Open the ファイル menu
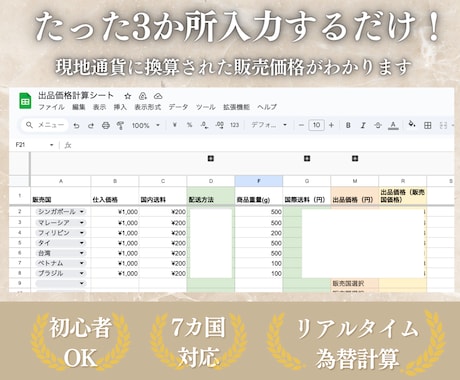The width and height of the screenshot is (460, 380). point(51,107)
